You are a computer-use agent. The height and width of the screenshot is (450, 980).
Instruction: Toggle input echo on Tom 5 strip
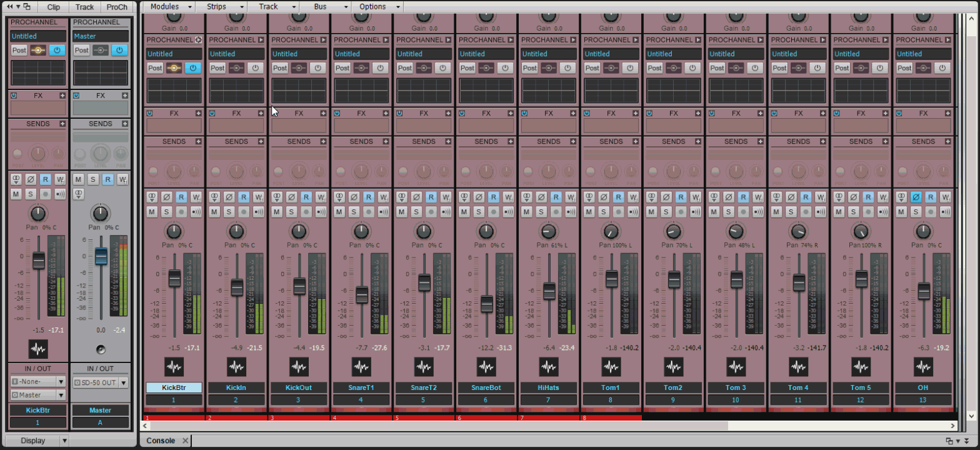(x=882, y=212)
